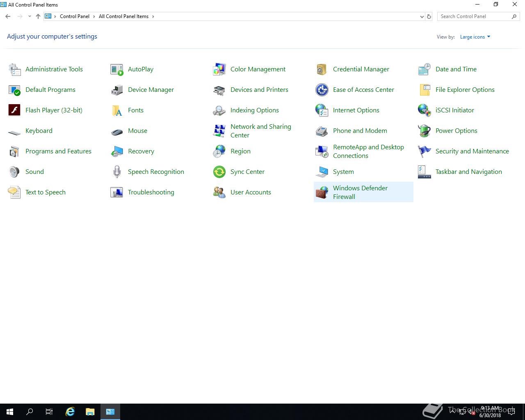Screen dimensions: 525x420
Task: Click the Power Options battery icon
Action: pyautogui.click(x=425, y=131)
